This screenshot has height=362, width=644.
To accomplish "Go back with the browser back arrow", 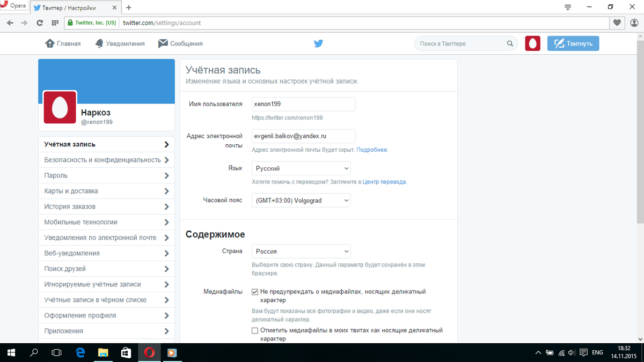I will (x=10, y=23).
